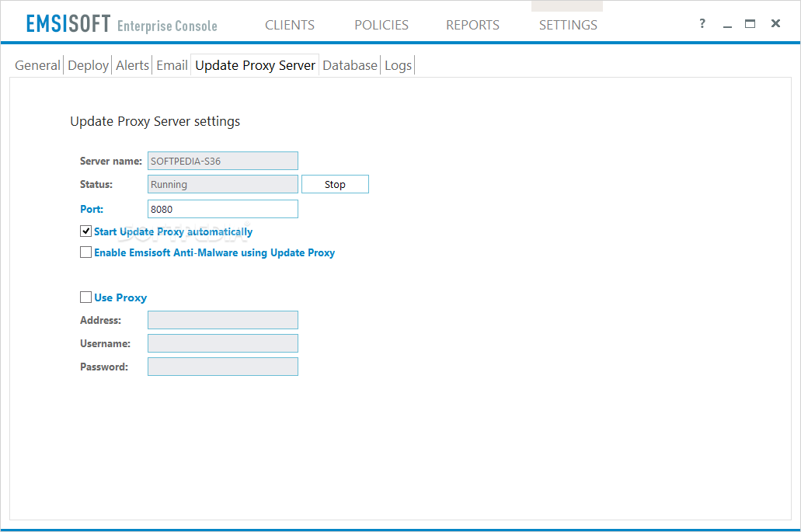Click the proxy Username field
Viewport: 801px width, 532px height.
coord(223,343)
